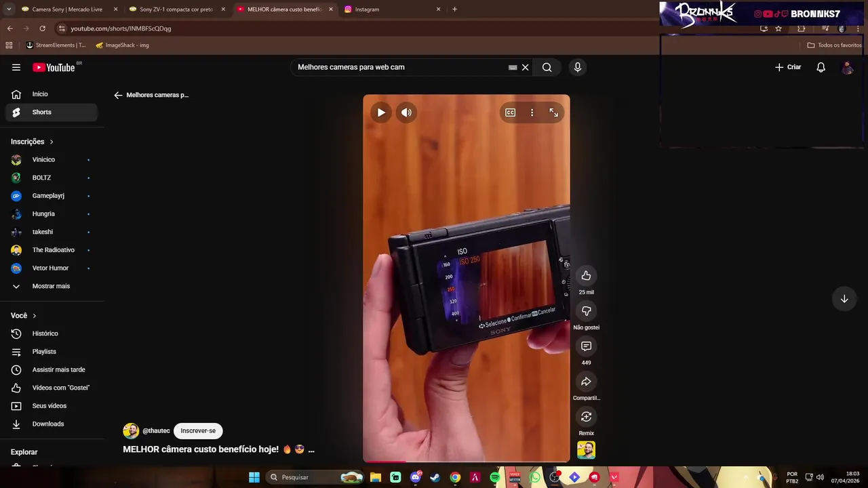868x488 pixels.
Task: Open YouTube notifications bell
Action: coord(821,67)
